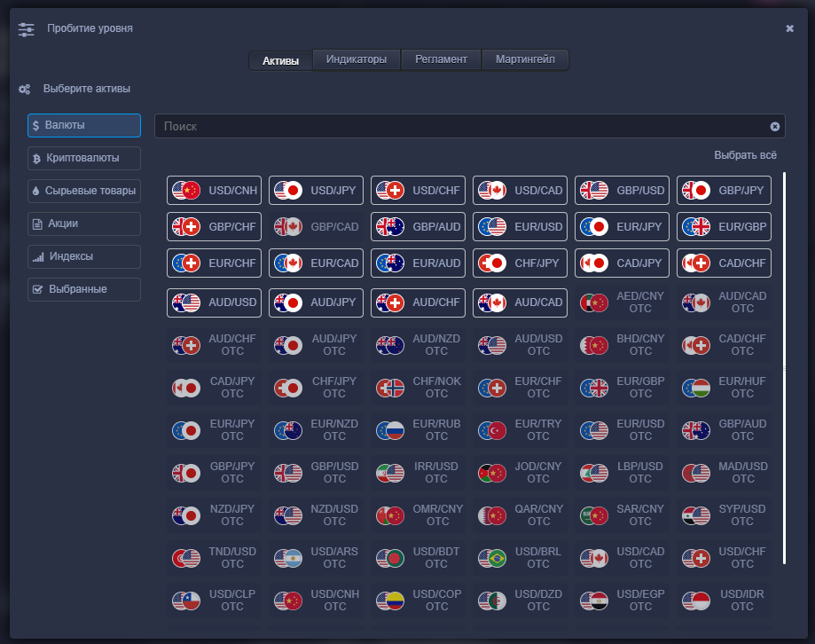Enable the LBP/USD OTC asset
Image resolution: width=815 pixels, height=644 pixels.
click(x=623, y=473)
